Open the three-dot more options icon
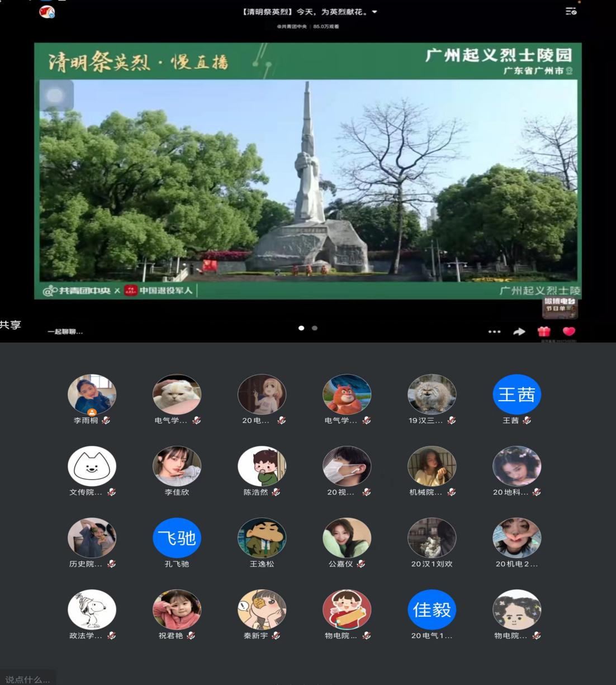The width and height of the screenshot is (616, 685). pos(494,331)
